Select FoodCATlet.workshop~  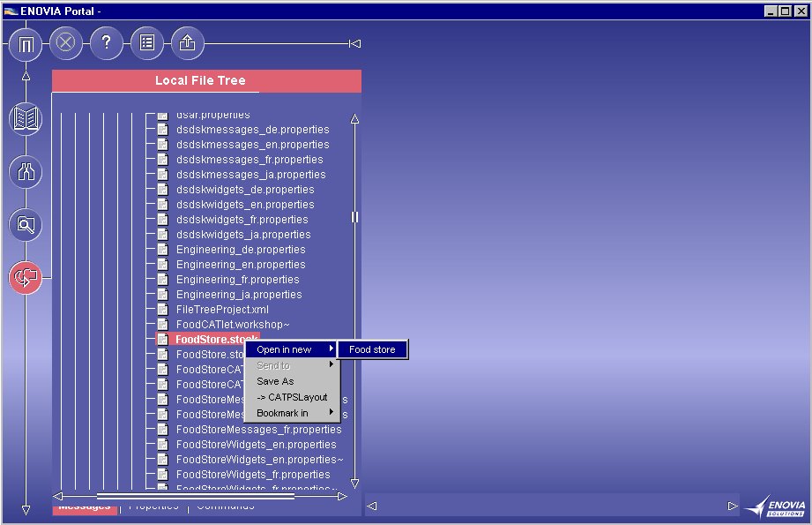(x=233, y=325)
